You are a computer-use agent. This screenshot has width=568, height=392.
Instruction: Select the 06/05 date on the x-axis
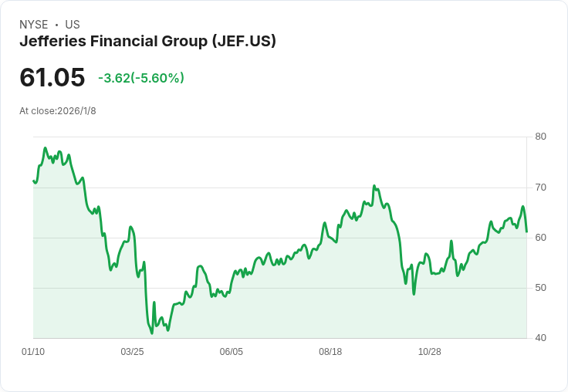pyautogui.click(x=232, y=352)
